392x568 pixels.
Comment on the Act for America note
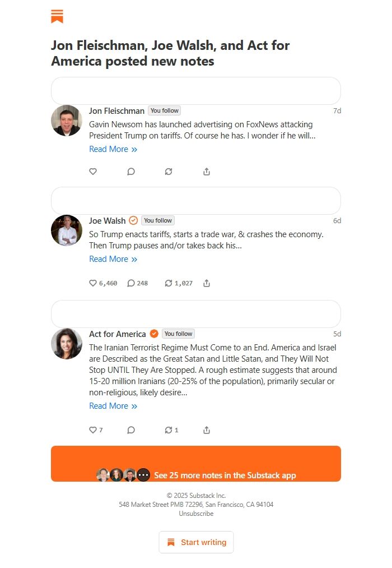pyautogui.click(x=131, y=430)
